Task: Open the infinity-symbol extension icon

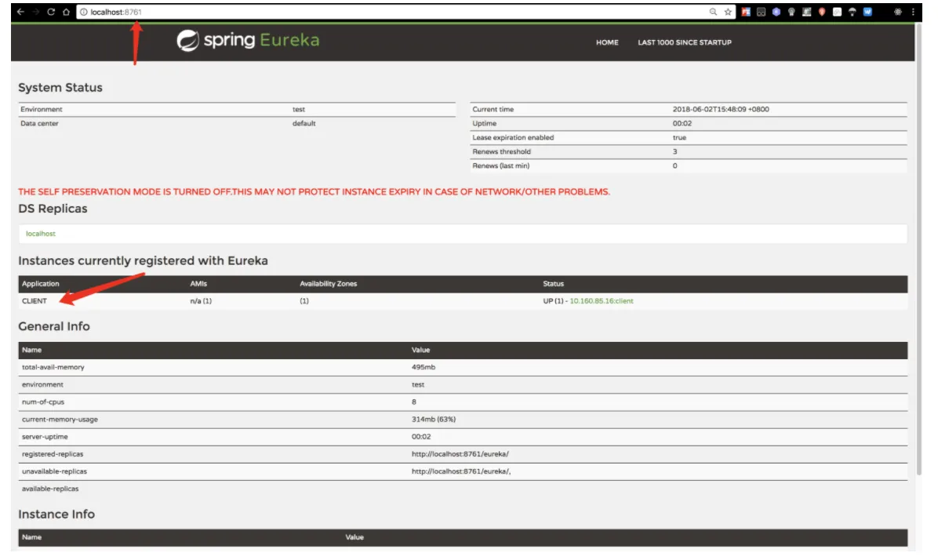Action: [761, 12]
